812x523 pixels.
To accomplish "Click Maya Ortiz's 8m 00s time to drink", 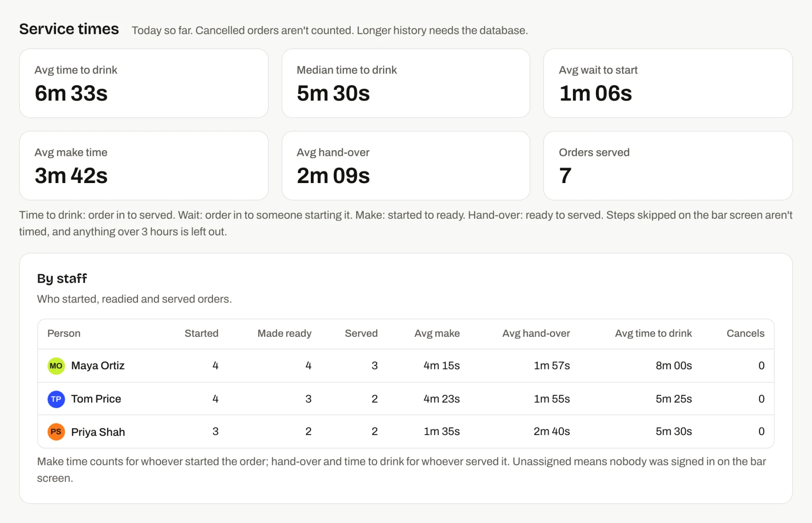I will [674, 366].
